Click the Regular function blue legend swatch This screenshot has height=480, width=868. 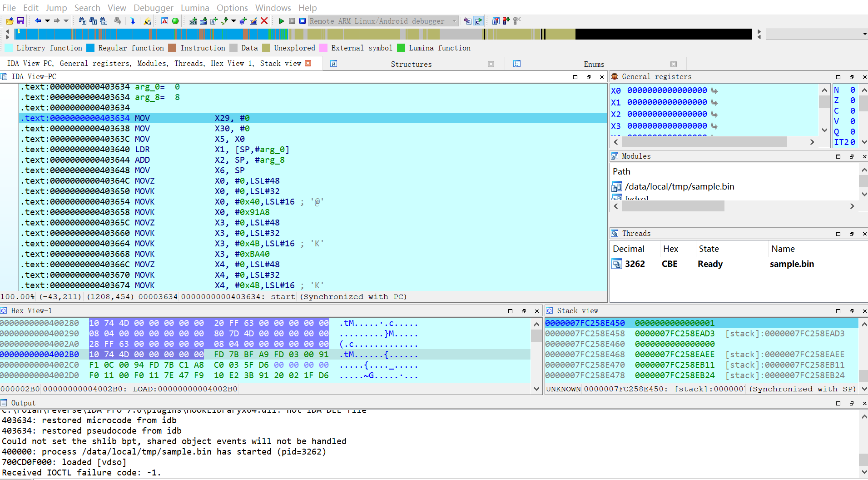pyautogui.click(x=90, y=48)
